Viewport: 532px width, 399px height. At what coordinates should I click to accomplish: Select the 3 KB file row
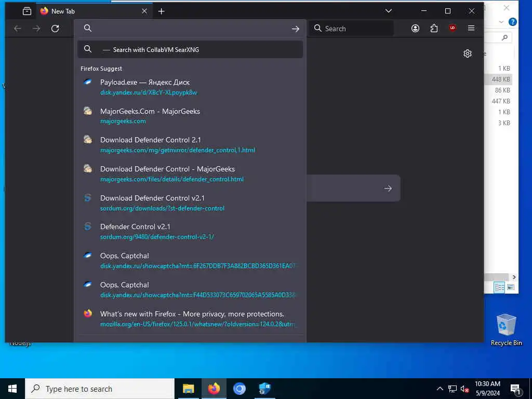(498, 123)
